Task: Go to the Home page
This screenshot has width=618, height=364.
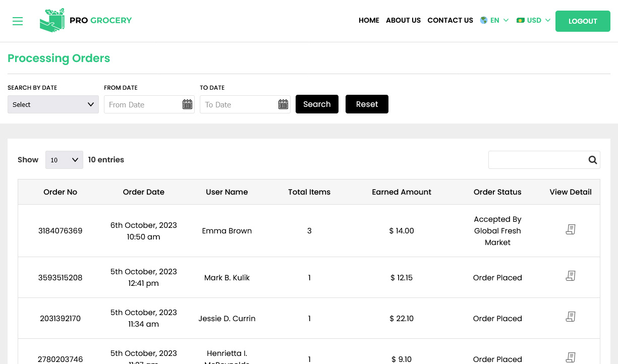Action: 369,20
